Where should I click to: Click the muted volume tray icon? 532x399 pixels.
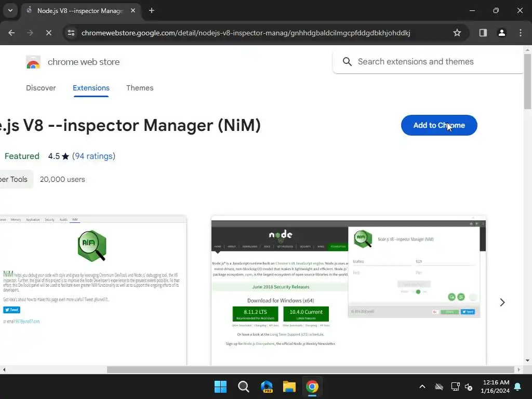click(469, 387)
